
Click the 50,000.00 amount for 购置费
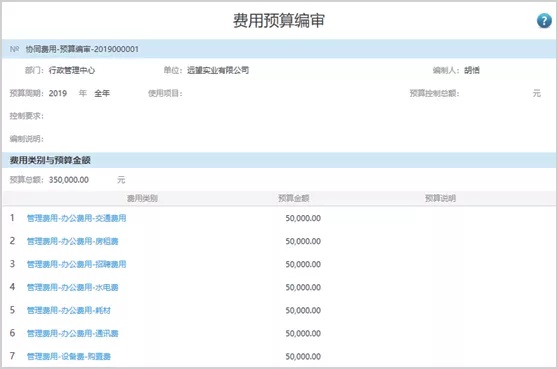coord(303,356)
